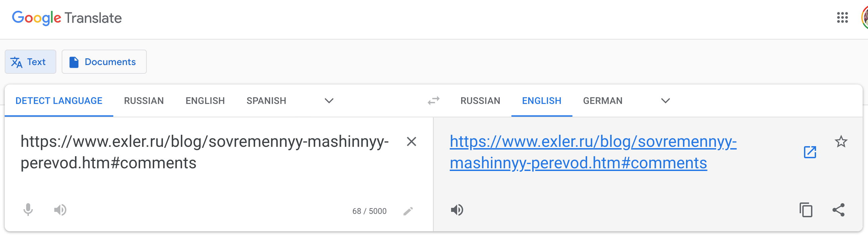
Task: Switch to Documents translation mode
Action: (x=104, y=62)
